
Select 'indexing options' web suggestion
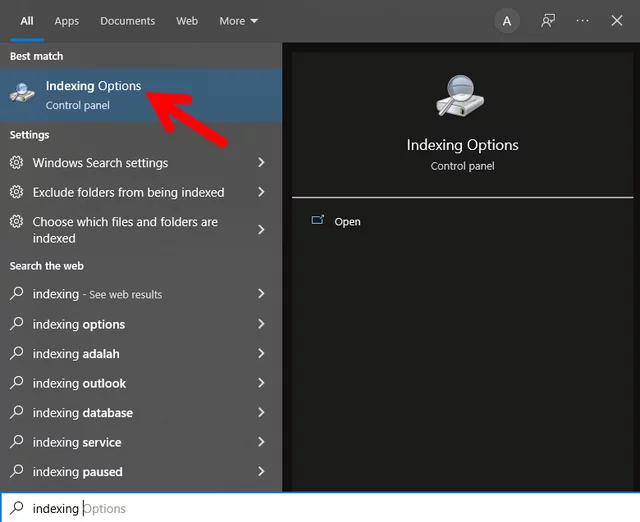[141, 324]
